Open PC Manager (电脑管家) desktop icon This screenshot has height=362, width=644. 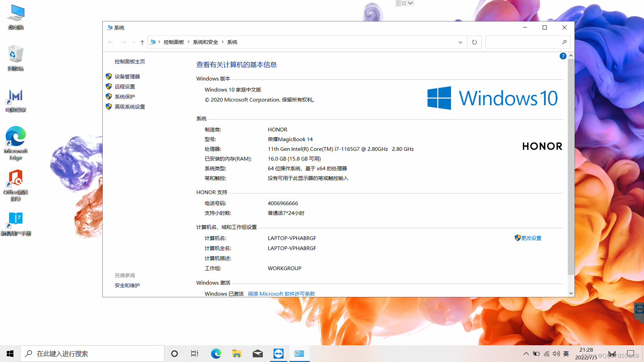tap(16, 100)
